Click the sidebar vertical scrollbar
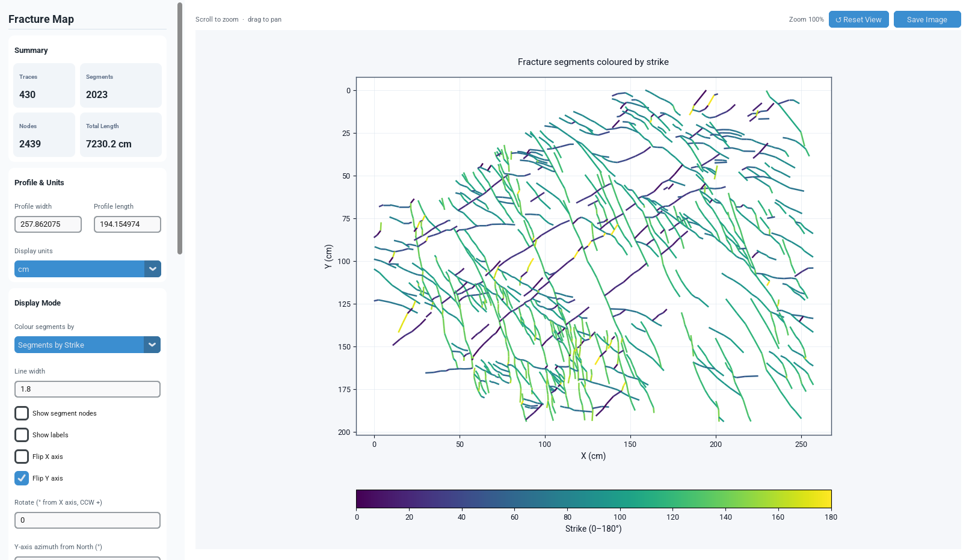The width and height of the screenshot is (972, 560). (x=180, y=128)
